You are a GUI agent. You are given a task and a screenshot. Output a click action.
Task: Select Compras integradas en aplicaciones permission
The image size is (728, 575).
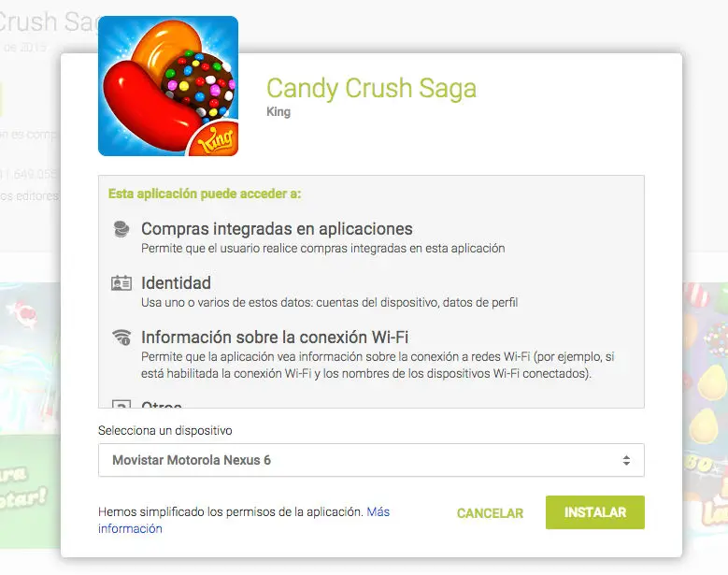click(277, 229)
